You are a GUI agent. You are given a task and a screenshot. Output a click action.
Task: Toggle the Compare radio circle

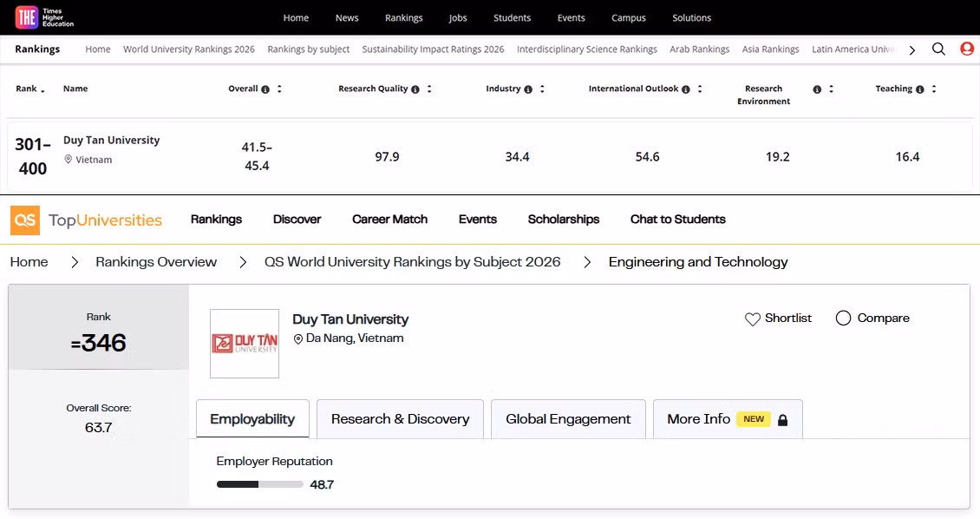843,319
